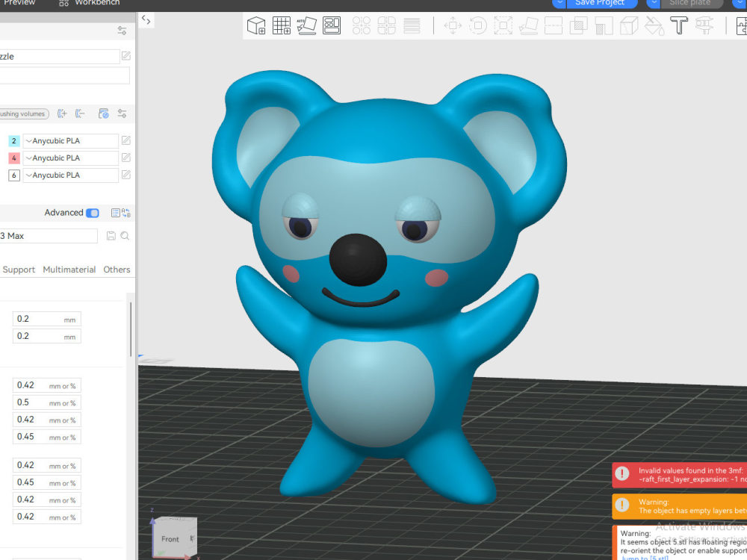Click the empty bed type field below nozzle
The width and height of the screenshot is (747, 560).
point(65,75)
